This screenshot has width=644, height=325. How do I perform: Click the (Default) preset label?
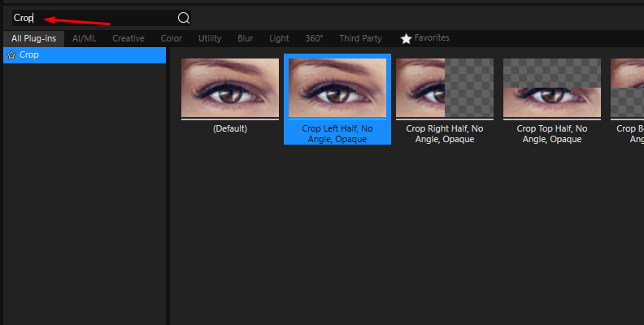click(x=230, y=128)
